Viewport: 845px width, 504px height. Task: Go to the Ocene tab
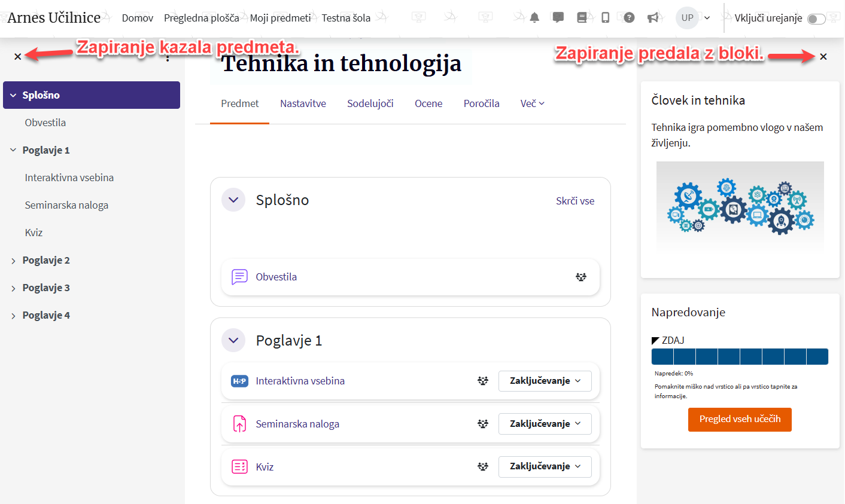pyautogui.click(x=428, y=103)
